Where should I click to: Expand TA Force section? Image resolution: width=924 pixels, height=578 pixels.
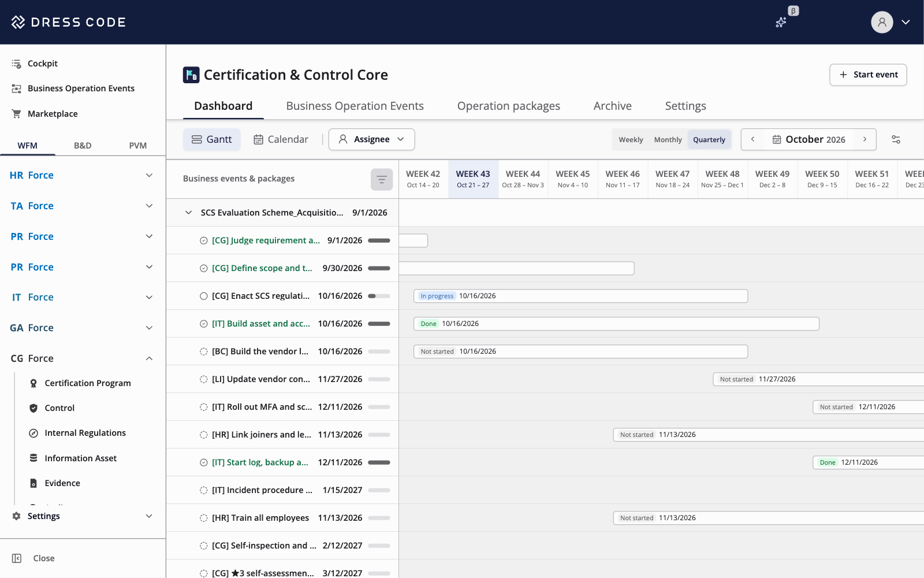[149, 206]
